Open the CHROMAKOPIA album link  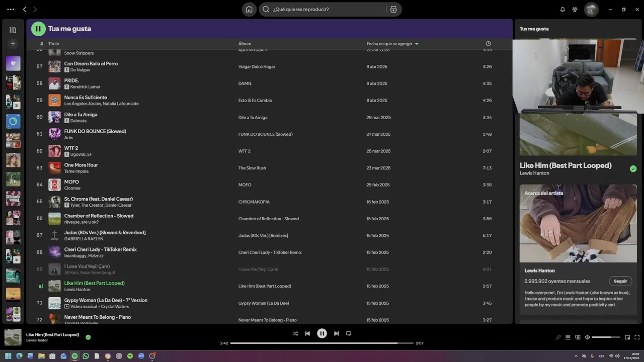pos(254,202)
